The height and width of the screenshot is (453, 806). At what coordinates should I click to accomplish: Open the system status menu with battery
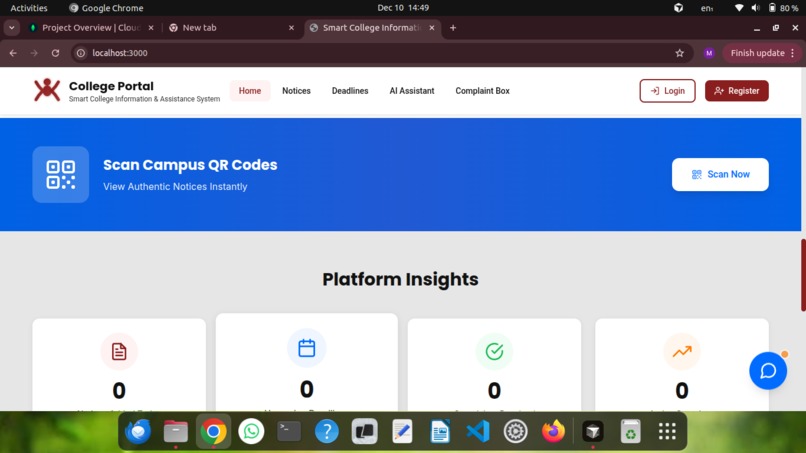766,8
